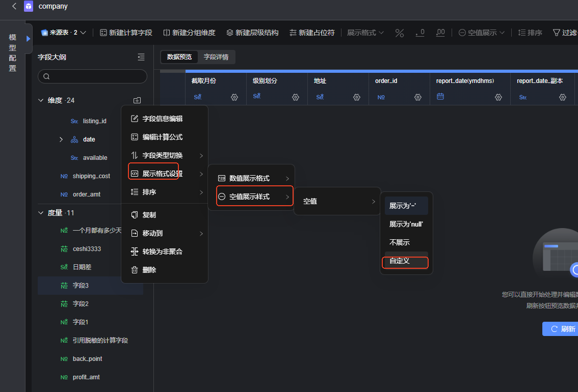Viewport: 578px width, 392px height.
Task: Open the 来源表 dropdown
Action: 64,33
